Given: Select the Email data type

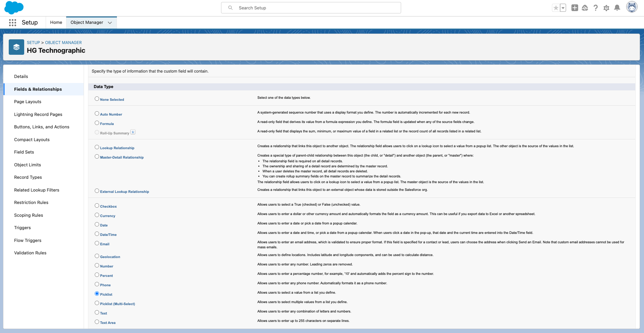Looking at the screenshot, I should (97, 243).
